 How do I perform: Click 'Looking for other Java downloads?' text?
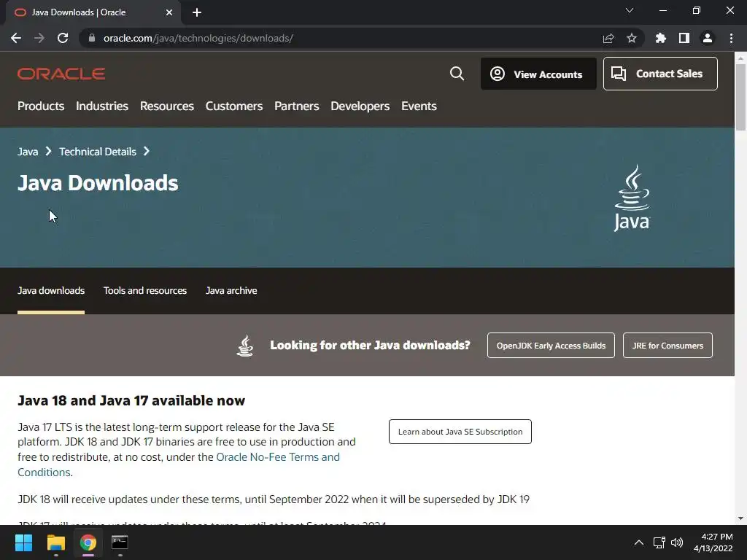pos(370,345)
